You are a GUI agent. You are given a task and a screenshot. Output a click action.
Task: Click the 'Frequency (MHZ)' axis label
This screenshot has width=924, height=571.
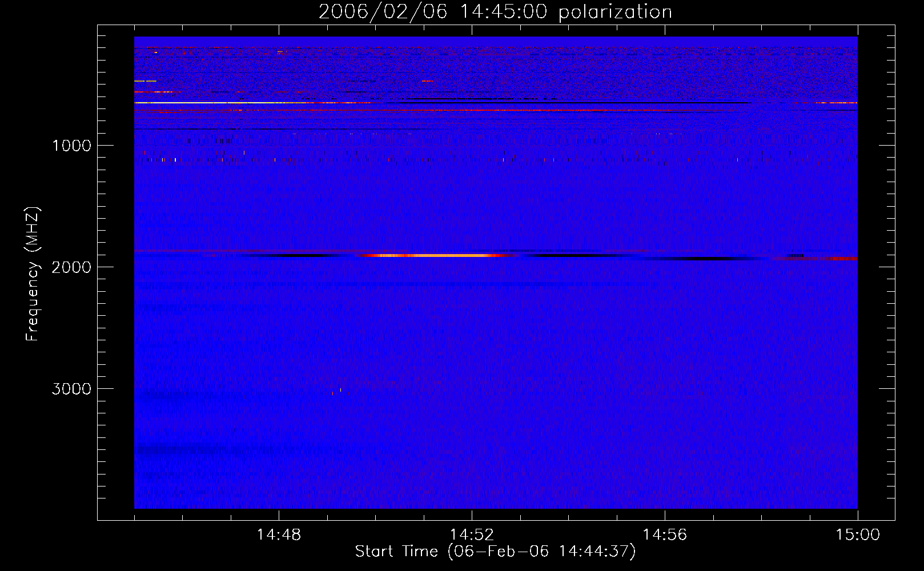pos(33,274)
